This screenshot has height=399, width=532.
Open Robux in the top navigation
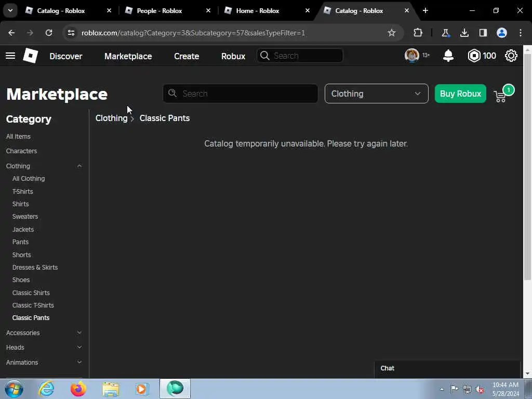click(233, 56)
